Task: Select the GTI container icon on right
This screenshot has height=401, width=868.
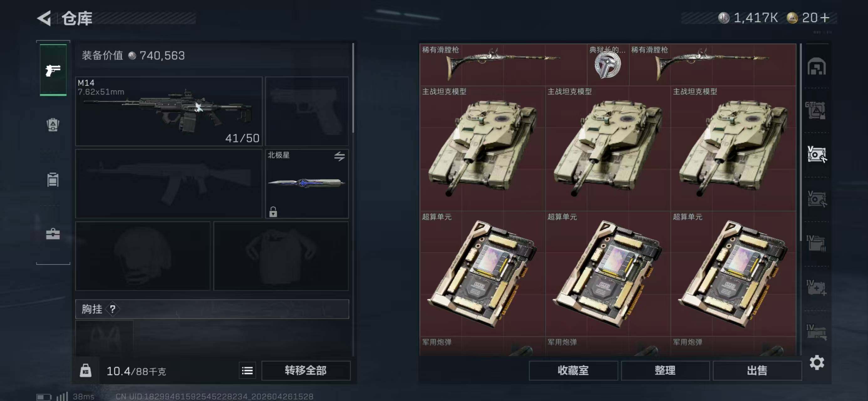Action: click(x=815, y=110)
